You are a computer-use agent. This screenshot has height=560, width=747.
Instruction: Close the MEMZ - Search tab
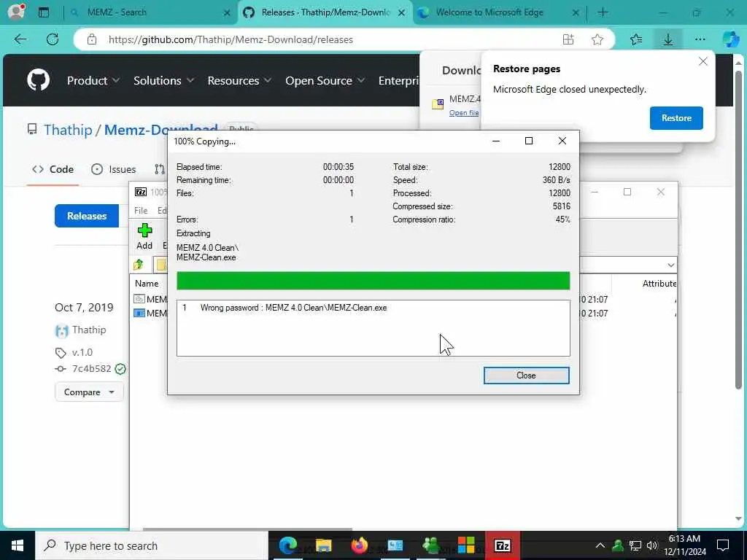228,13
